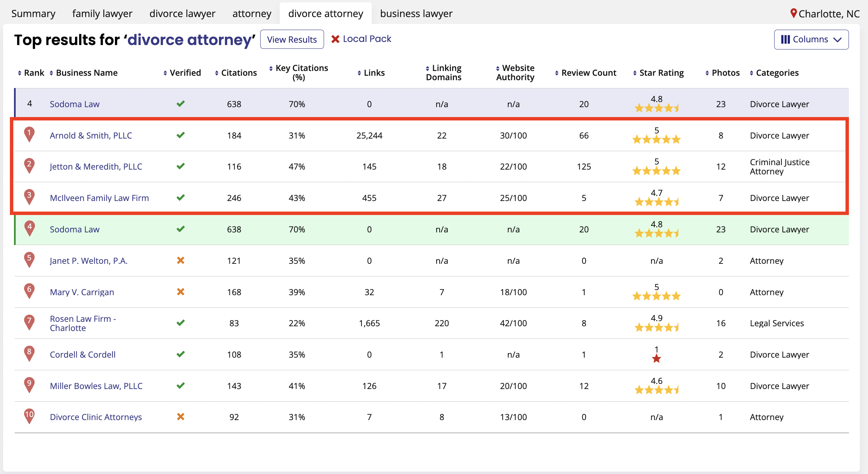
Task: Click Janet P. Welton unverified X mark
Action: pos(180,261)
